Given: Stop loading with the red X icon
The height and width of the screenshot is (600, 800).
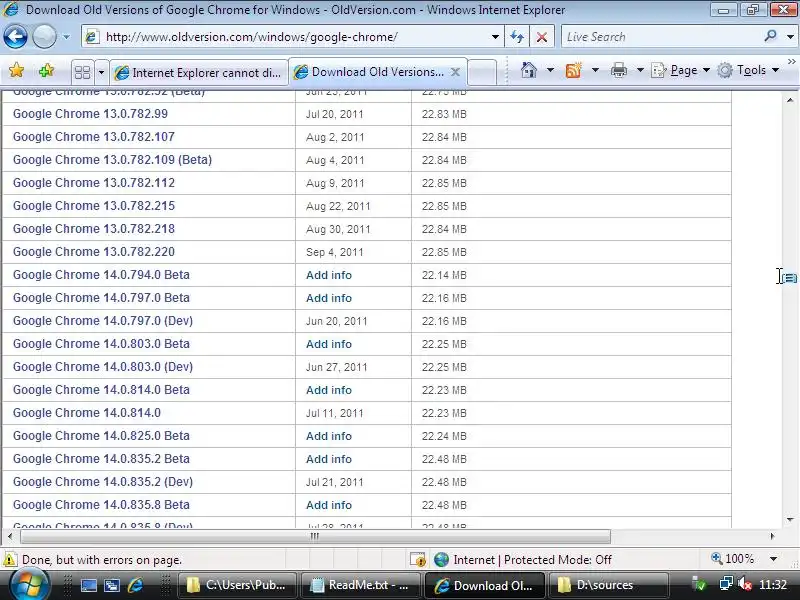Looking at the screenshot, I should 542,37.
